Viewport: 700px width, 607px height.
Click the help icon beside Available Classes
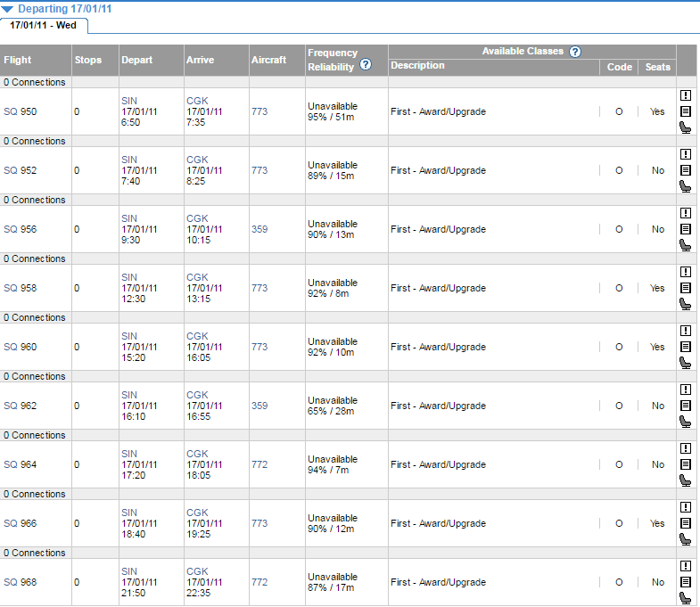(x=575, y=52)
